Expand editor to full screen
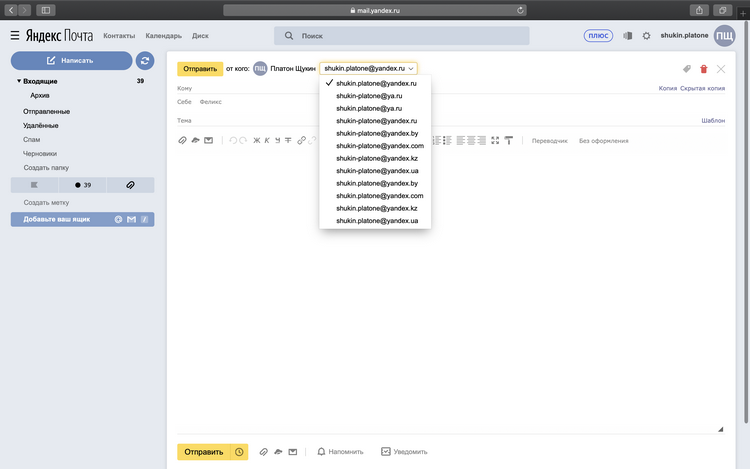Screen dimensions: 750x469 pyautogui.click(x=495, y=141)
